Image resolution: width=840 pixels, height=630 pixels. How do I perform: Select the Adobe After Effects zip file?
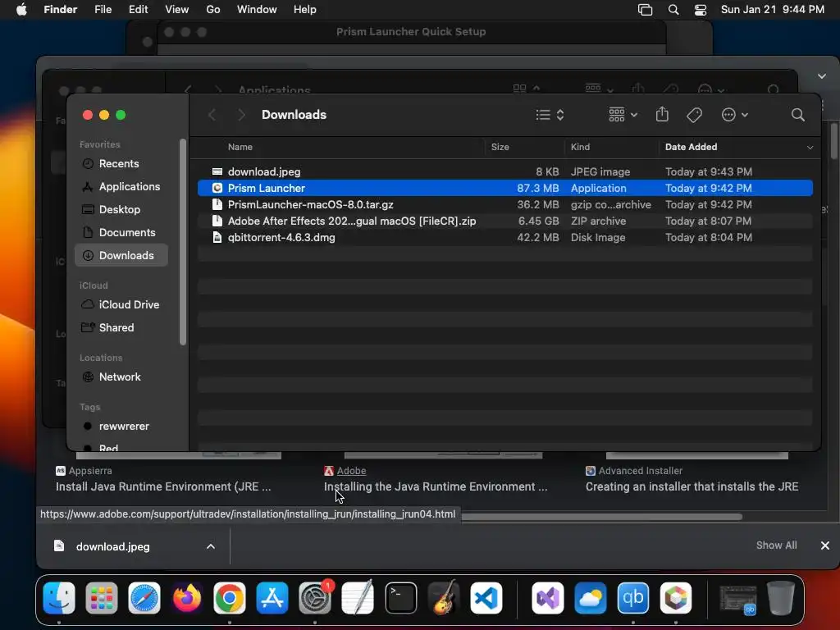click(x=505, y=221)
